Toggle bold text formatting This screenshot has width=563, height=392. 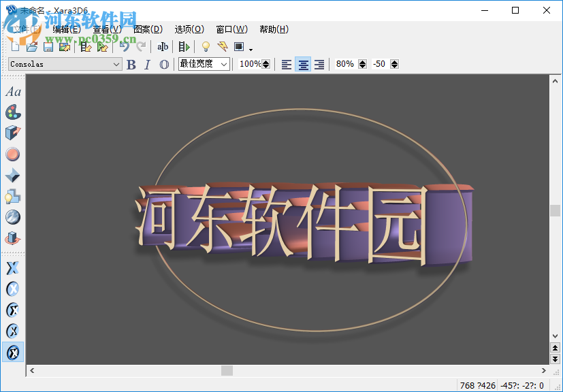point(131,64)
